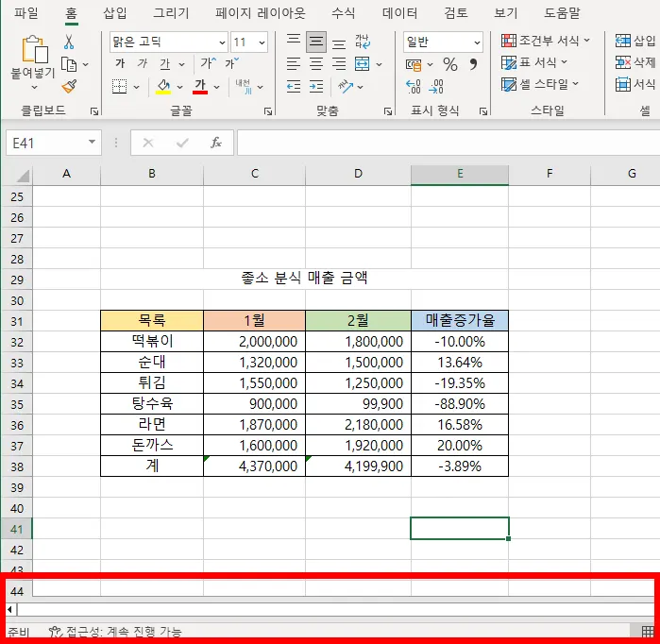This screenshot has width=660, height=644.
Task: Click the Copy icon
Action: (69, 64)
